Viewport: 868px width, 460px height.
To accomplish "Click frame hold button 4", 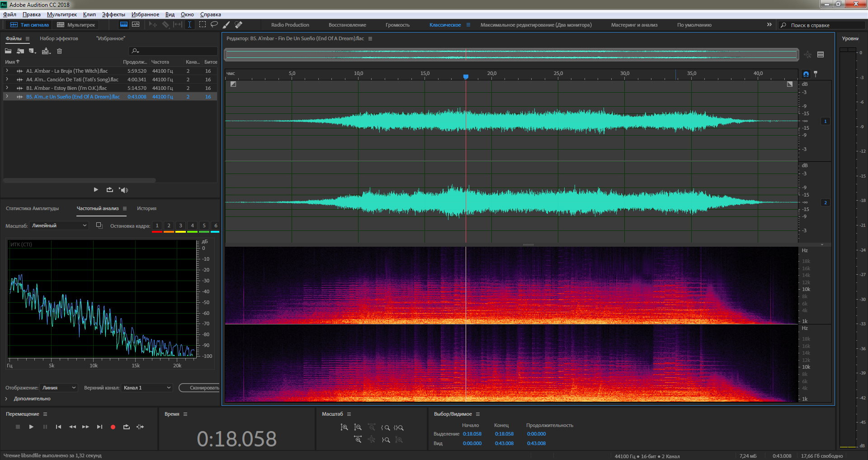I will coord(192,225).
